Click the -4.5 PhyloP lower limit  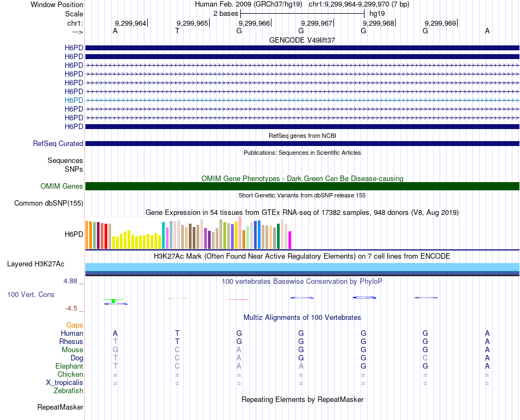71,308
